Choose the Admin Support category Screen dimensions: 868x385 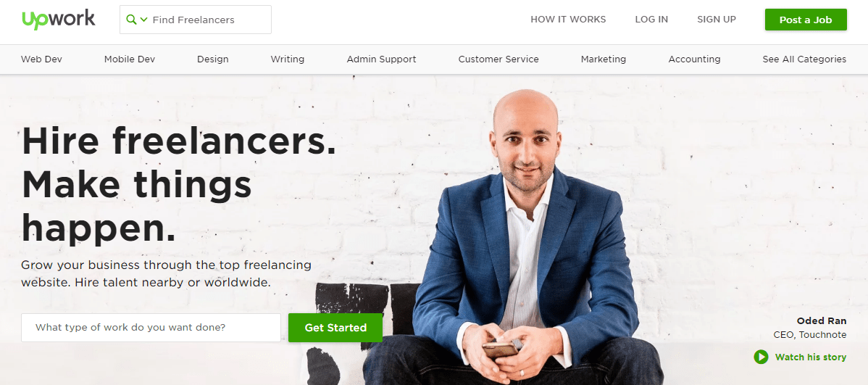click(x=381, y=59)
